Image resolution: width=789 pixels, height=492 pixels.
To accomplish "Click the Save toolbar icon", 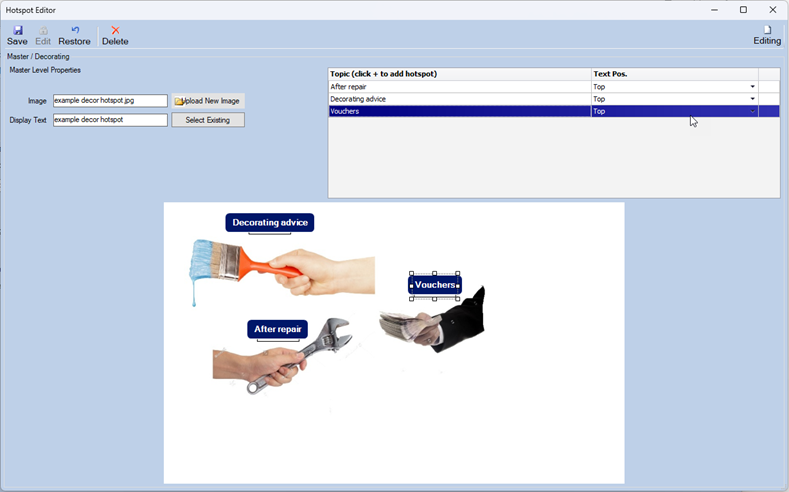I will [x=17, y=31].
